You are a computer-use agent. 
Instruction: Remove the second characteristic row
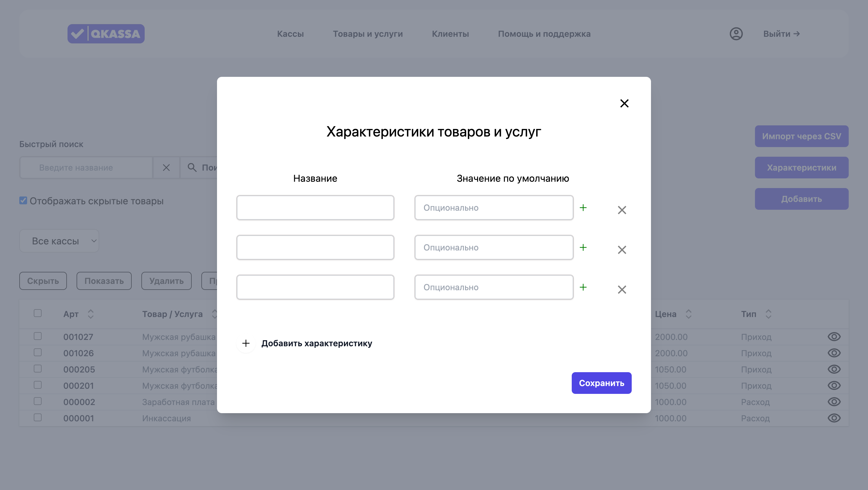622,250
